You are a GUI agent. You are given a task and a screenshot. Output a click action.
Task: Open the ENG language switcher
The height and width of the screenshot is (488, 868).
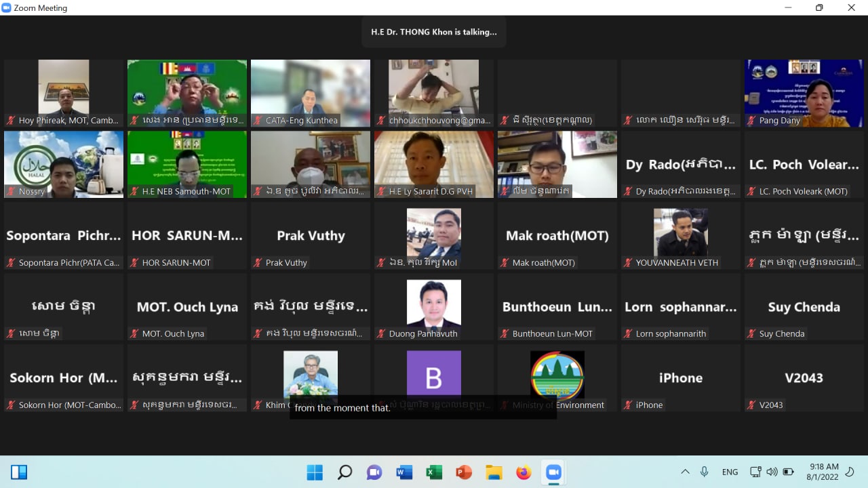(x=730, y=472)
